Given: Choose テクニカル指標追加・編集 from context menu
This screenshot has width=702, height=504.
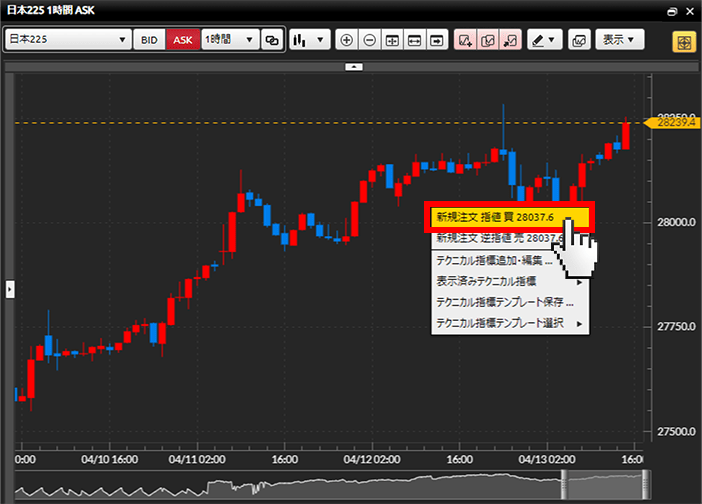Looking at the screenshot, I should (510, 261).
